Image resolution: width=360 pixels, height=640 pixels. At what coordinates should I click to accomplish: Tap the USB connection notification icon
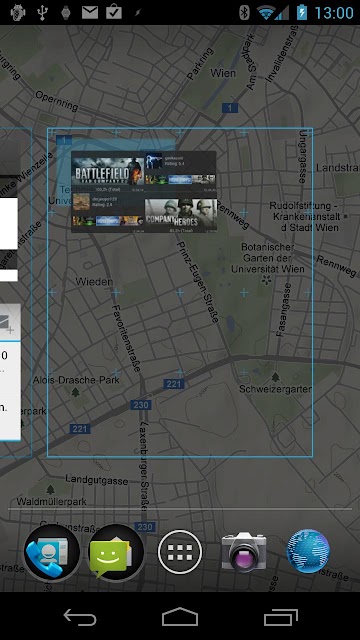click(x=42, y=12)
